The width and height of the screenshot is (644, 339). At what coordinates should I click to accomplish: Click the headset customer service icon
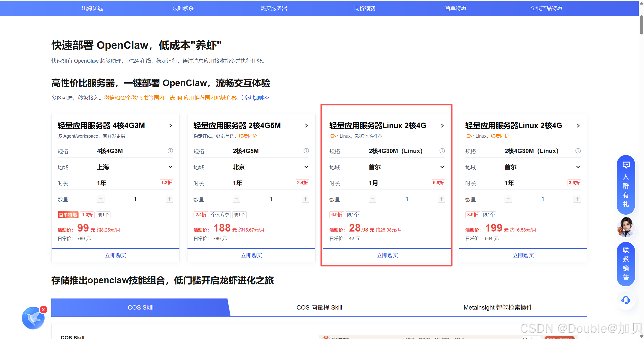tap(626, 300)
